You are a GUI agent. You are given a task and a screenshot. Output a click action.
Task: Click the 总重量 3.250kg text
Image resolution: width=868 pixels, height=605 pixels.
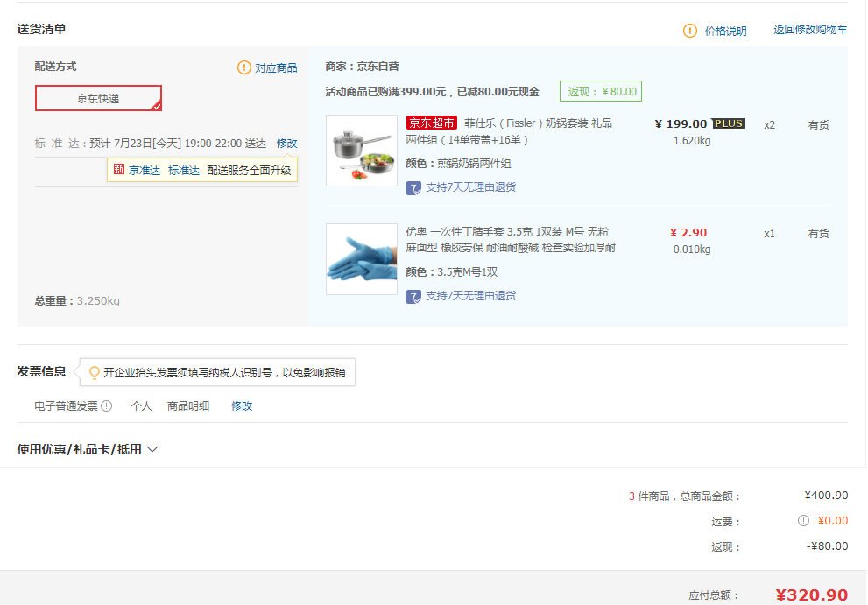(x=77, y=301)
